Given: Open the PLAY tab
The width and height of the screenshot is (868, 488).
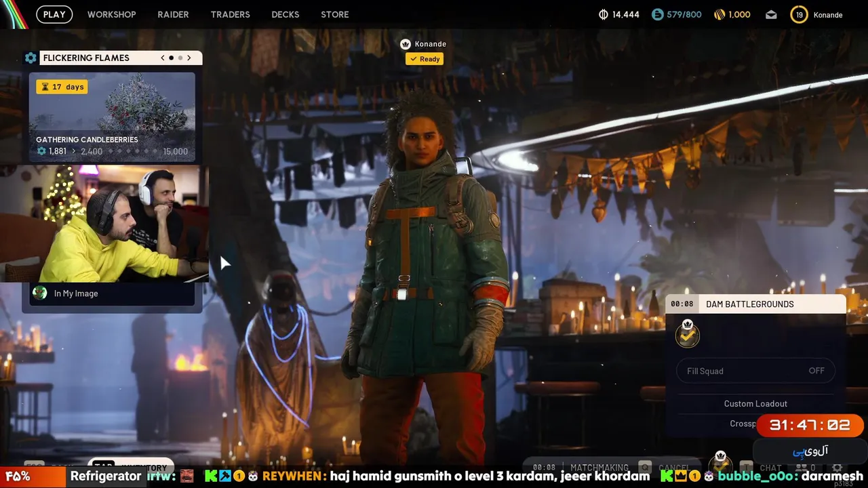Looking at the screenshot, I should (x=54, y=14).
